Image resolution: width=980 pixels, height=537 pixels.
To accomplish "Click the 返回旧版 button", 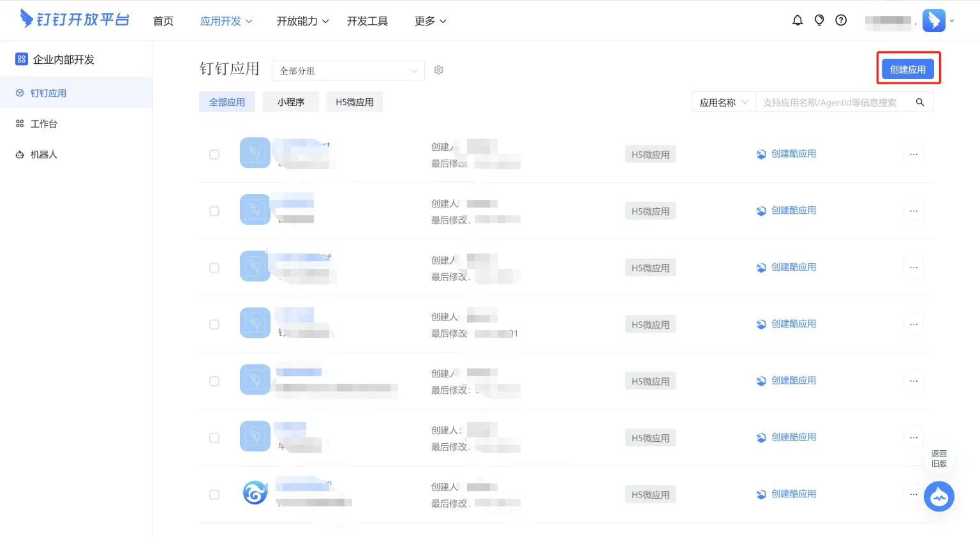I will pyautogui.click(x=939, y=458).
